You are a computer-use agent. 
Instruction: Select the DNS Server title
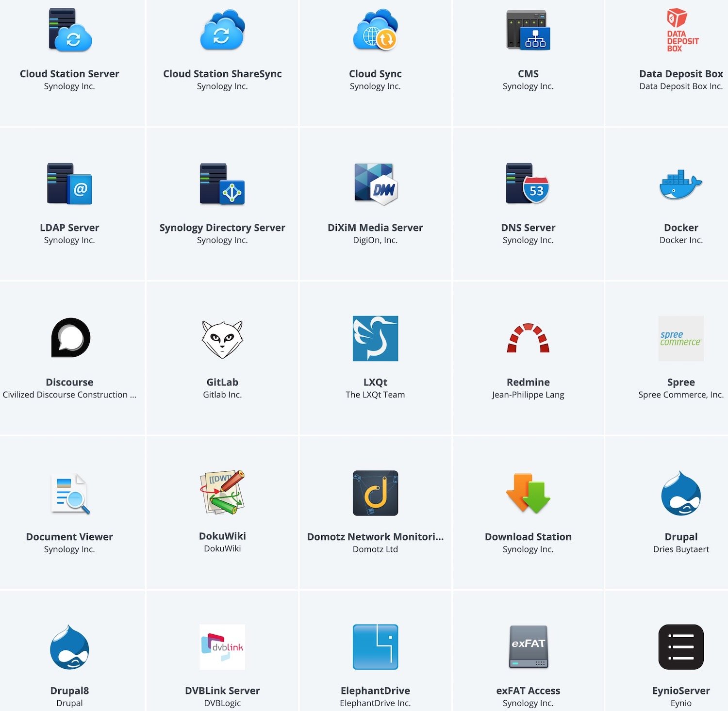point(528,228)
